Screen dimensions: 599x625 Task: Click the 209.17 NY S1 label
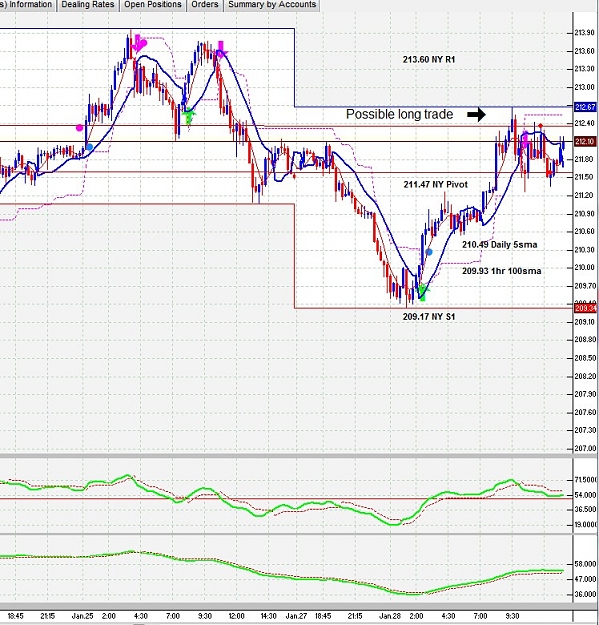pos(429,316)
